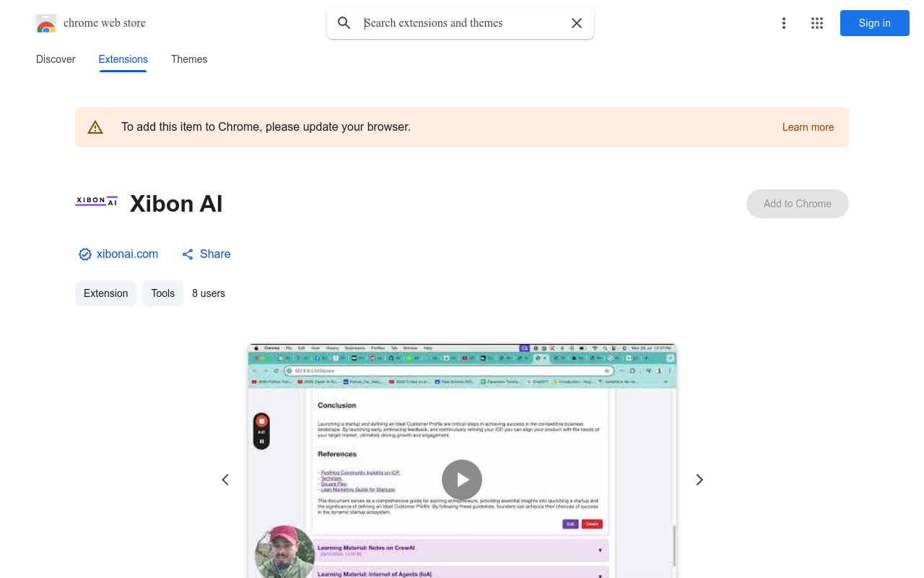Select the Extensions tab

tap(123, 59)
